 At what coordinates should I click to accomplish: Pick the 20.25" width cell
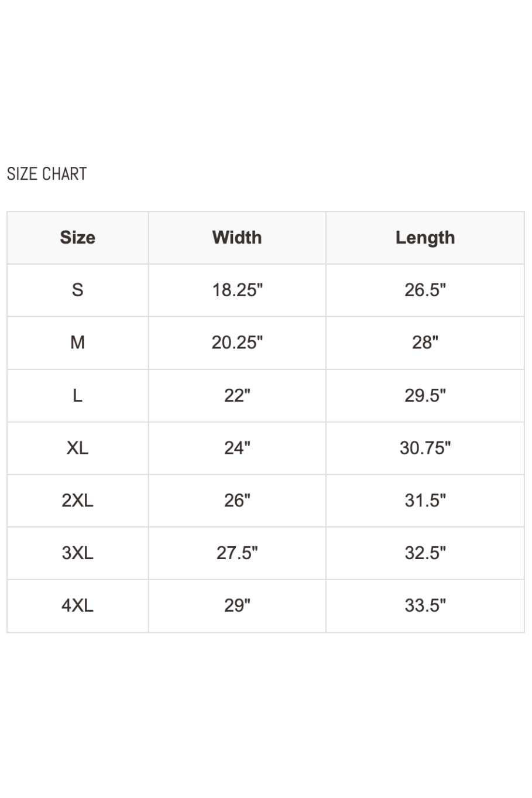[x=237, y=343]
